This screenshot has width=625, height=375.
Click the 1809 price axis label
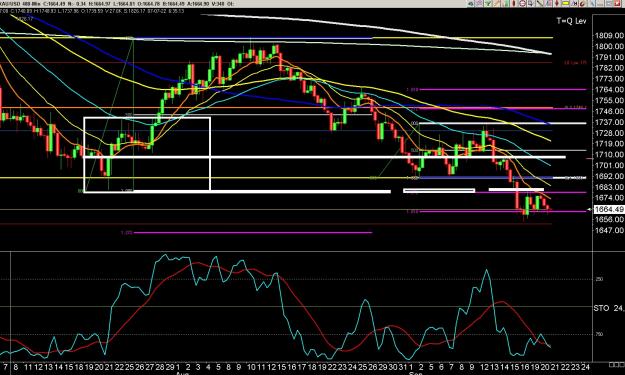609,35
